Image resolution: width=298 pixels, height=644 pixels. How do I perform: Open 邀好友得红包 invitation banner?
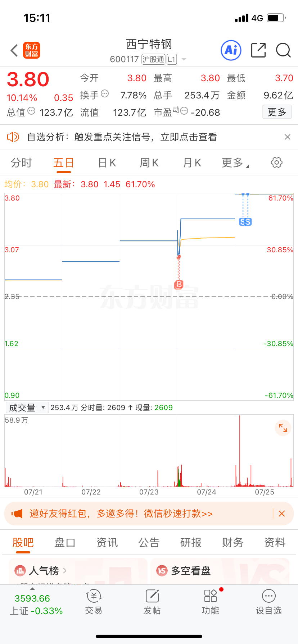point(121,514)
